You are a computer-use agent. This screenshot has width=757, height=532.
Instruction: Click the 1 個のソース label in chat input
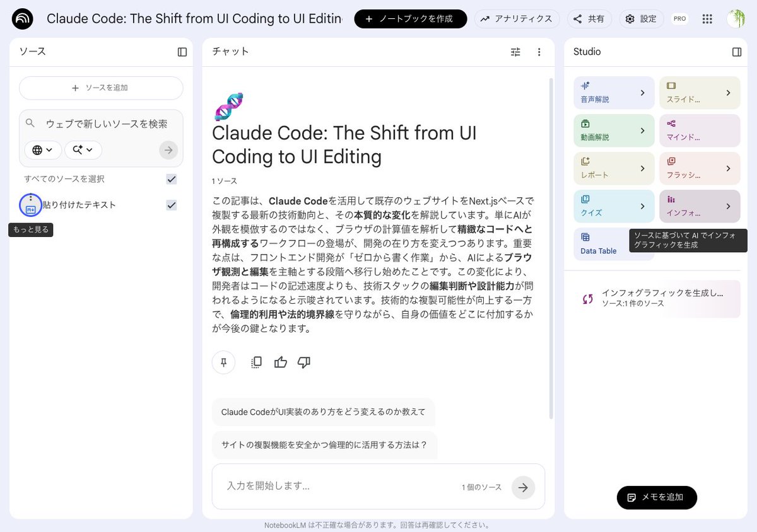[482, 487]
